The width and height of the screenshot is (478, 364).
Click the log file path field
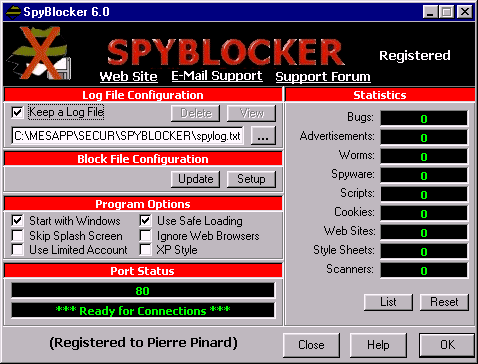click(127, 136)
